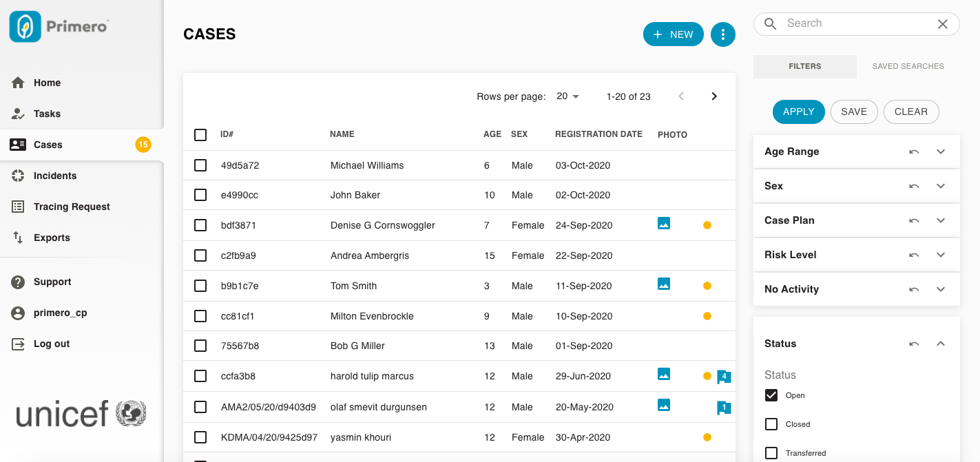View photo for harold tulip marcus
The image size is (980, 462).
coord(664,374)
